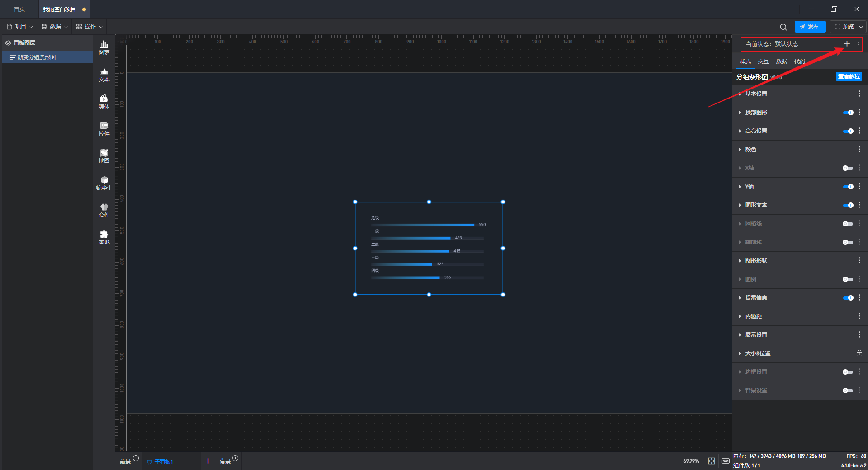Viewport: 868px width, 470px height.
Task: Go to the 首页 tab
Action: (x=19, y=9)
